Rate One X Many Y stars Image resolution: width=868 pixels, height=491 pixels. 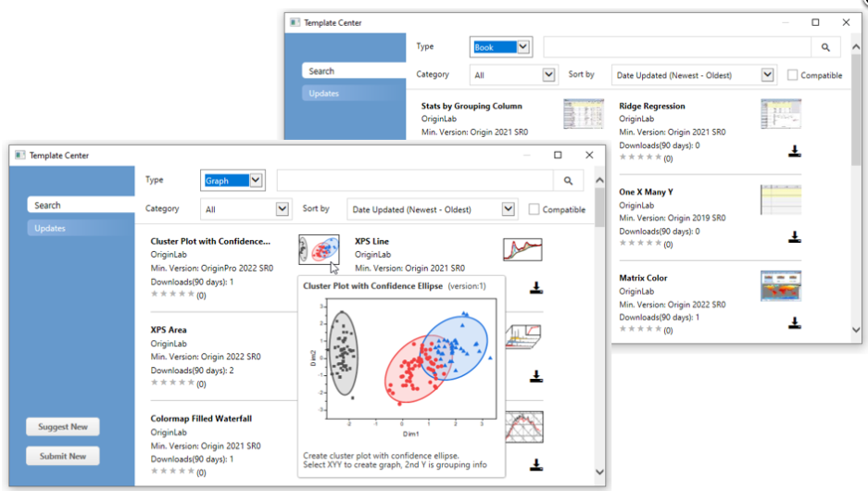click(640, 243)
